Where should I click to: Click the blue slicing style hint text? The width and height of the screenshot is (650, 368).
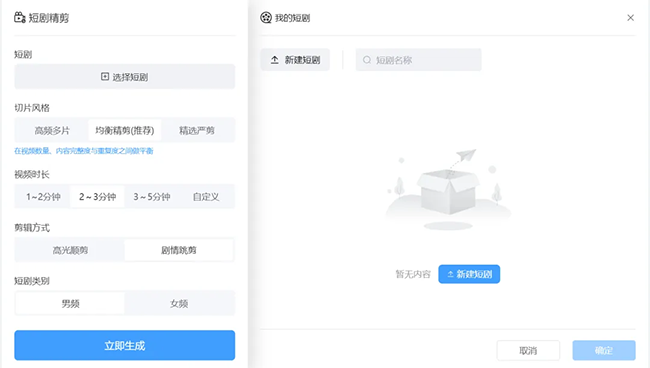(x=84, y=151)
